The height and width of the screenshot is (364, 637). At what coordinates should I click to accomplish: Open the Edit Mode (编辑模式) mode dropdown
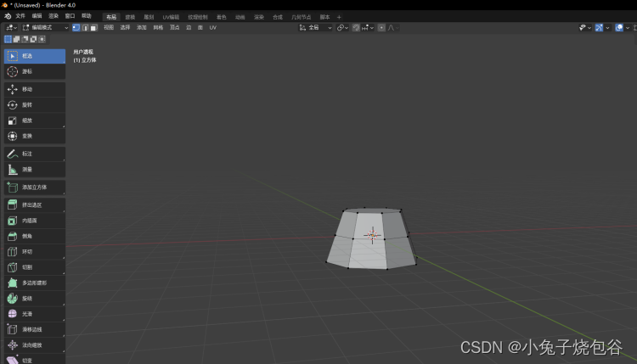click(45, 28)
